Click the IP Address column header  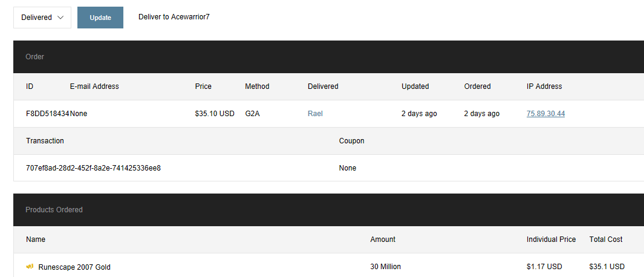[x=544, y=86]
